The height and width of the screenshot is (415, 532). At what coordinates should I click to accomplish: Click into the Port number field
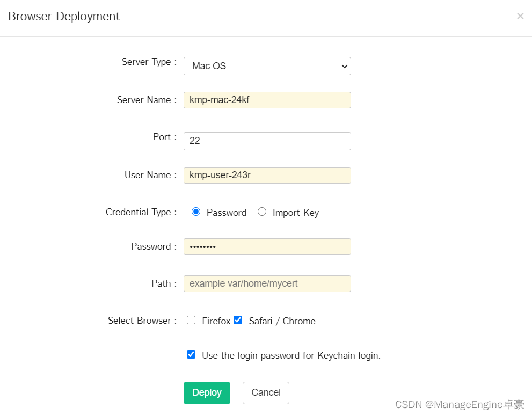pyautogui.click(x=267, y=141)
